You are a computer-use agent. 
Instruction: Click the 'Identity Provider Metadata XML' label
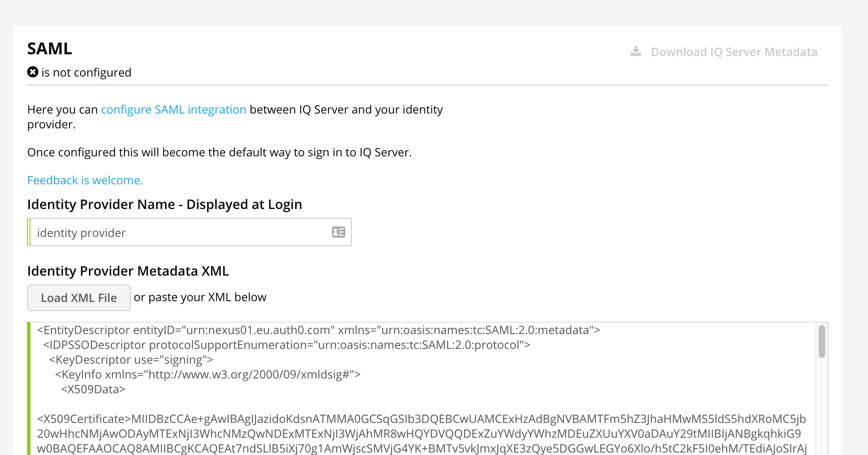tap(128, 271)
